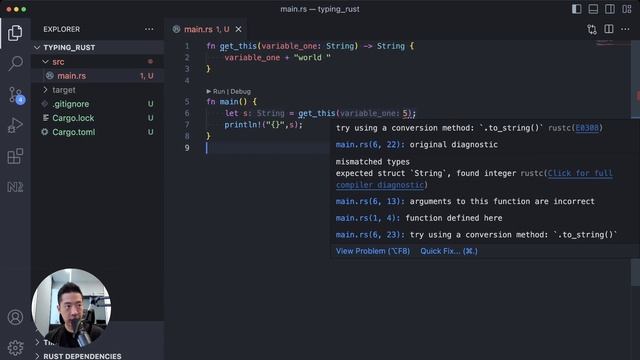Open the E0308 error code link
The width and height of the screenshot is (640, 360).
(x=587, y=128)
